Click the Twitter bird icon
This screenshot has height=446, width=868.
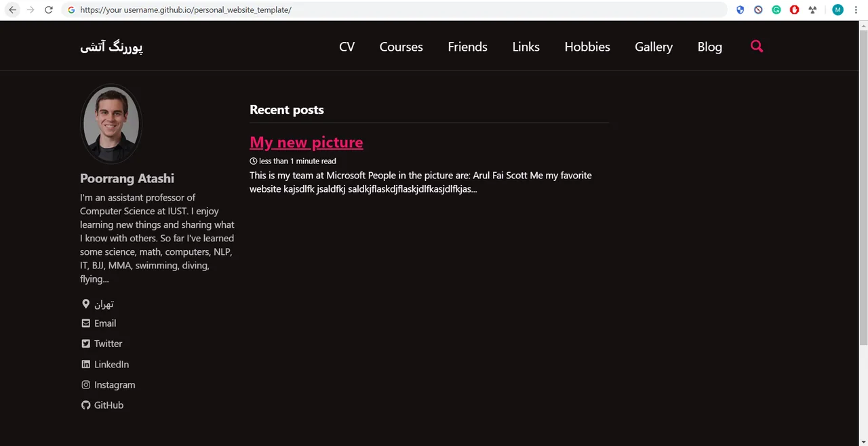tap(85, 344)
